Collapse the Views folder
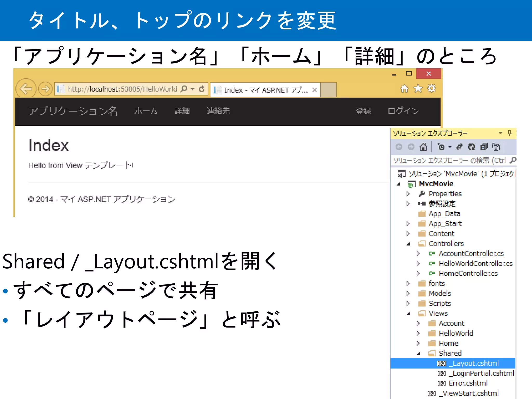 pos(408,314)
